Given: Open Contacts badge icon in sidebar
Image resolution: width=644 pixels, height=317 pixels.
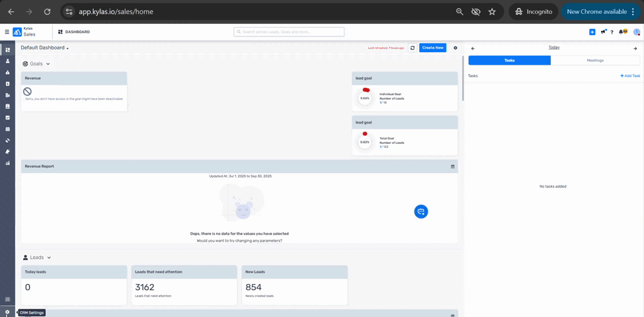Looking at the screenshot, I should point(7,84).
